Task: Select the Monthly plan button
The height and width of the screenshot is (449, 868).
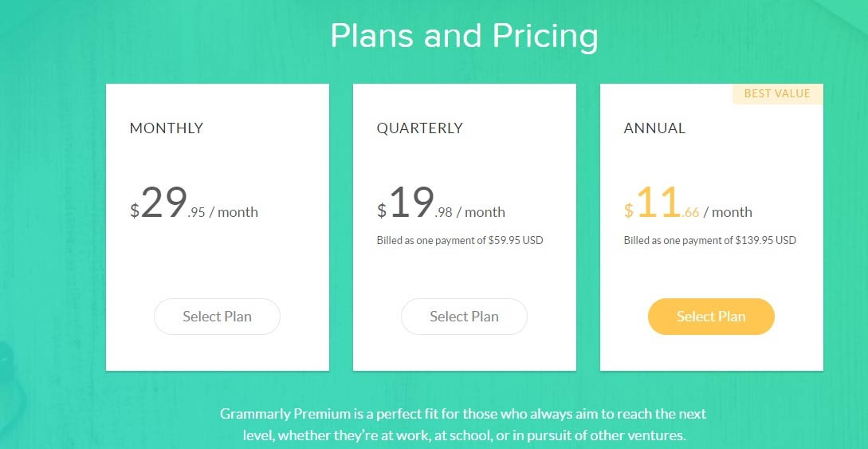Action: pos(217,317)
